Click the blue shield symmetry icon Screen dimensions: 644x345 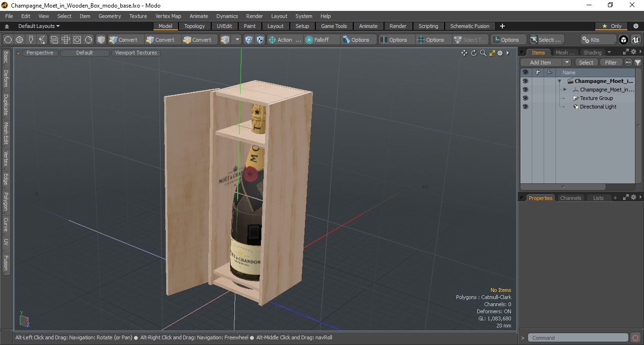point(249,40)
